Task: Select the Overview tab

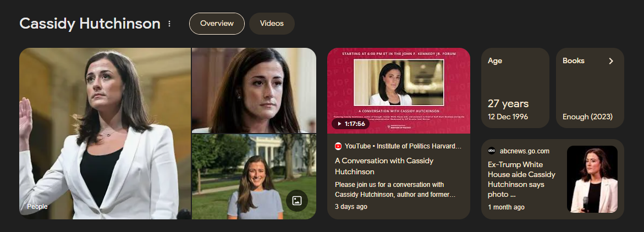Action: pos(217,24)
